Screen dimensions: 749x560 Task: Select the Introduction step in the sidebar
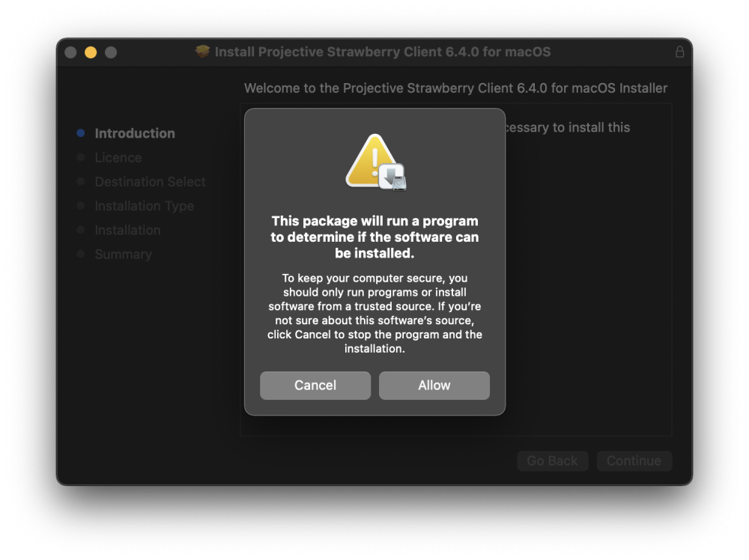pos(135,133)
